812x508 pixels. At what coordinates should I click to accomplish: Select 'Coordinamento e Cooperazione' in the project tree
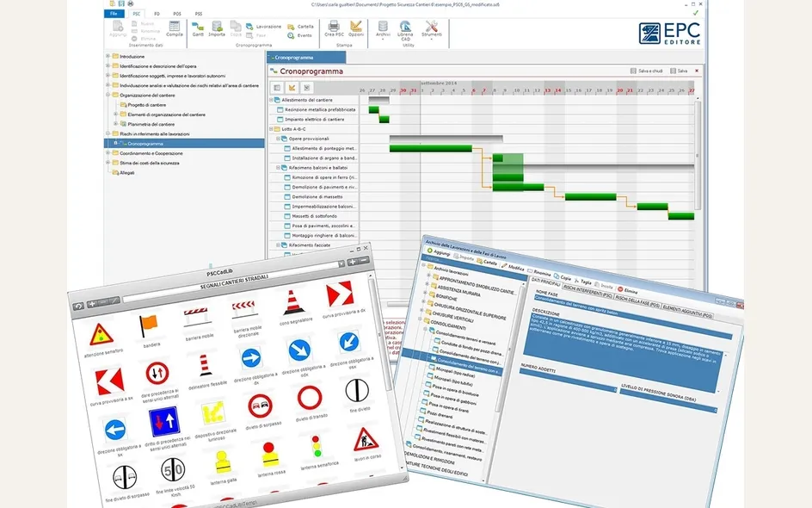[x=151, y=153]
